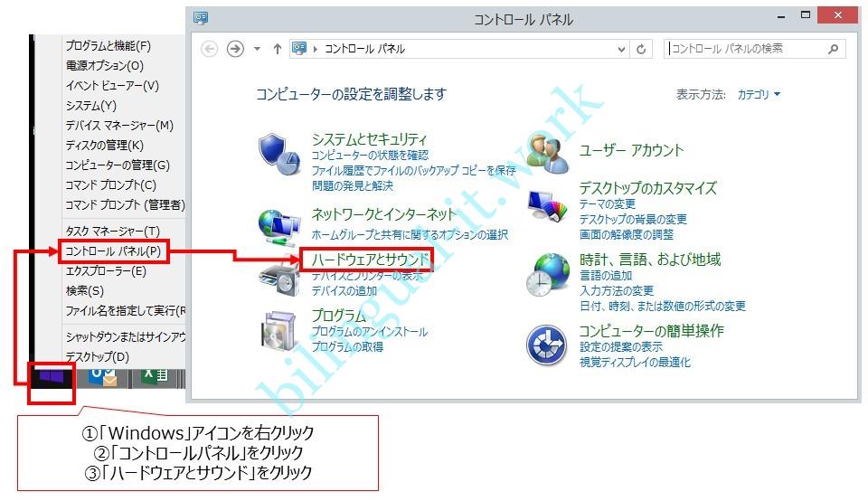Click the Desktop Customization monitor icon
Image resolution: width=868 pixels, height=501 pixels.
[x=548, y=210]
